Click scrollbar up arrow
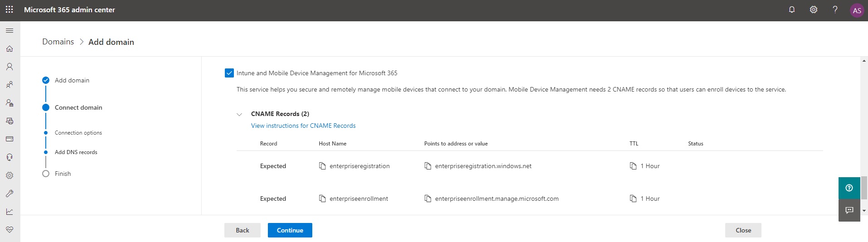The width and height of the screenshot is (868, 242). click(864, 61)
